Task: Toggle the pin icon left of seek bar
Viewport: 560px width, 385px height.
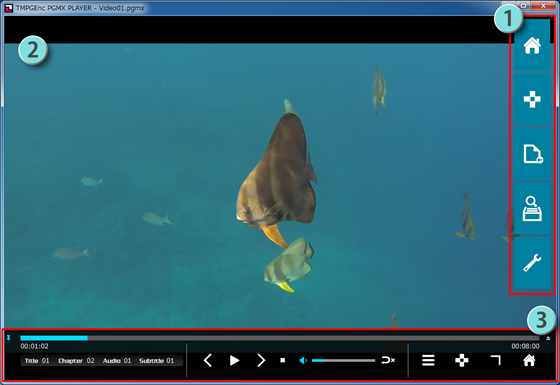Action: click(x=9, y=338)
